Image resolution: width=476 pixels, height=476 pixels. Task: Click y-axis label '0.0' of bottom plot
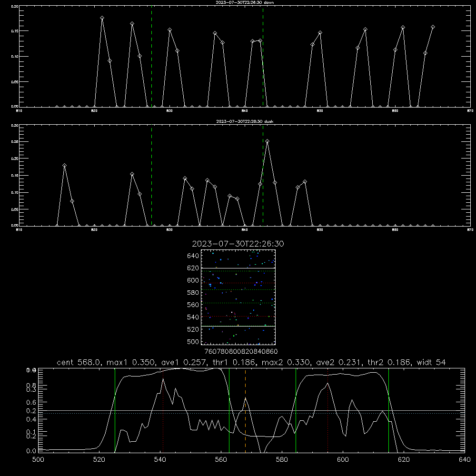(x=31, y=451)
